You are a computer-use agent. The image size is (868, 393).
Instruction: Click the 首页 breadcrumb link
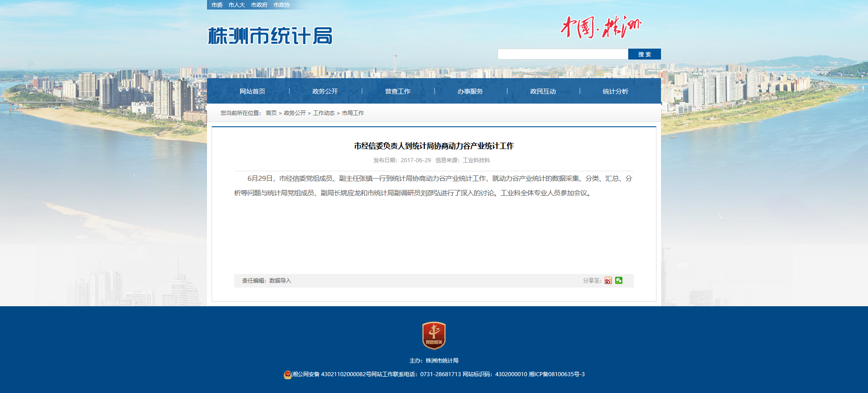[271, 113]
